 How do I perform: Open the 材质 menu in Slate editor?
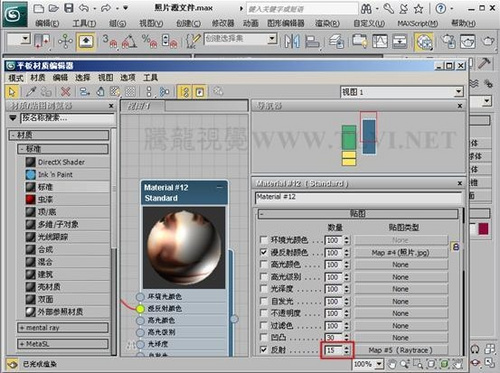(38, 78)
